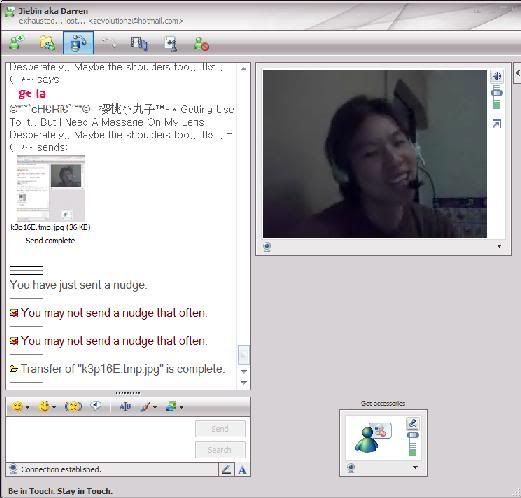
Task: Expand the winks dropdown arrow
Action: click(x=54, y=407)
